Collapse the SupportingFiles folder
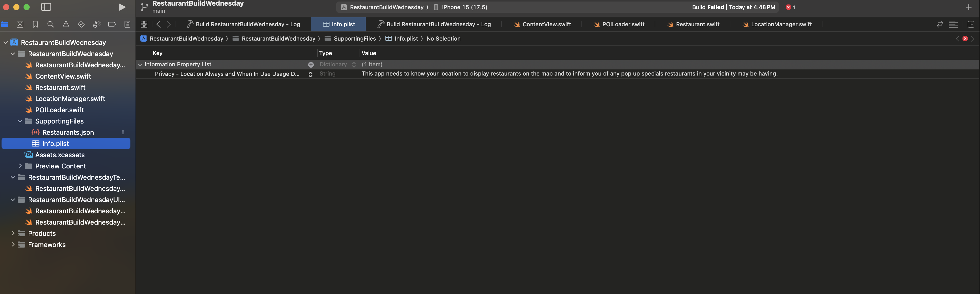Screen dimensions: 980x294 tap(20, 121)
